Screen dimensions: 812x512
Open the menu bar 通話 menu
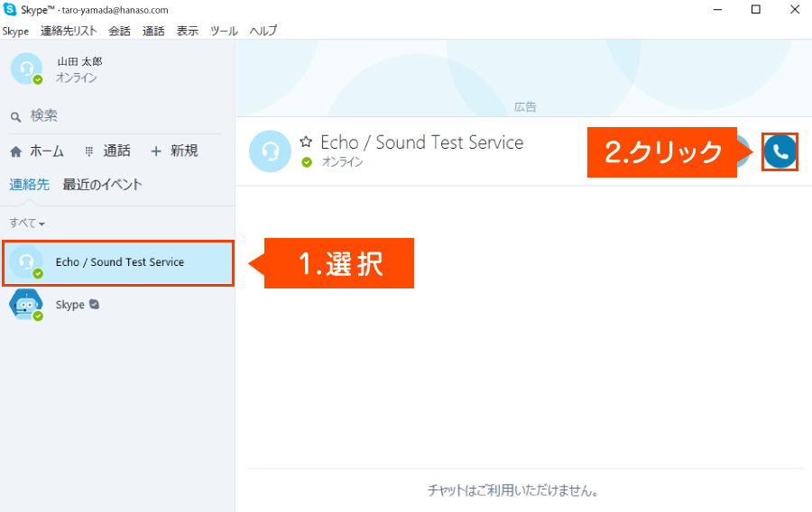pyautogui.click(x=153, y=31)
